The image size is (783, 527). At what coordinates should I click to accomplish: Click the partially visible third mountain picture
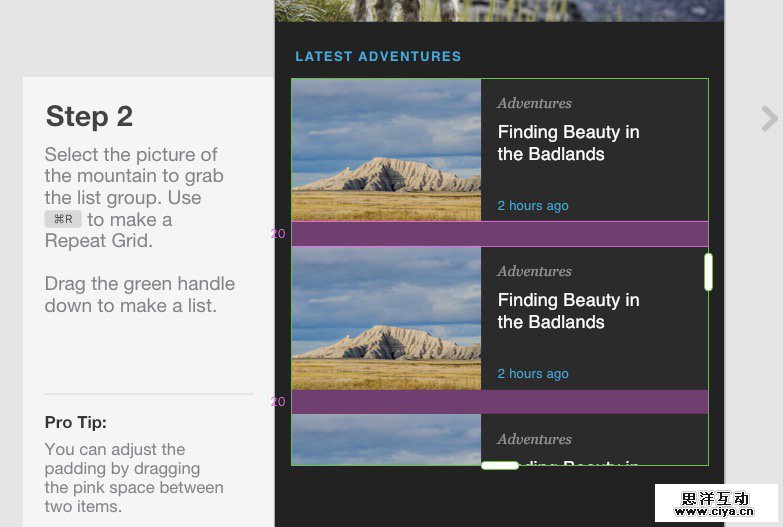pyautogui.click(x=386, y=440)
